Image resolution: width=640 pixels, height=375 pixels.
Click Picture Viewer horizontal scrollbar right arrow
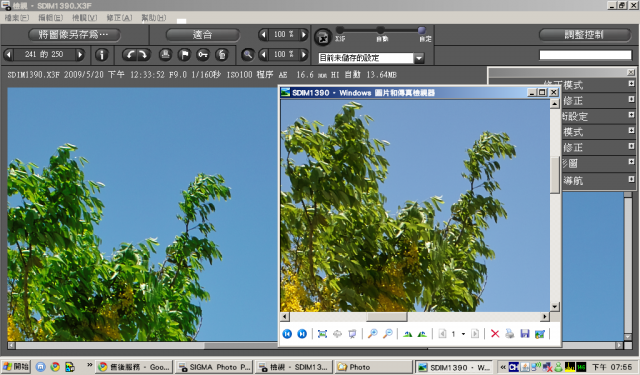pos(544,317)
